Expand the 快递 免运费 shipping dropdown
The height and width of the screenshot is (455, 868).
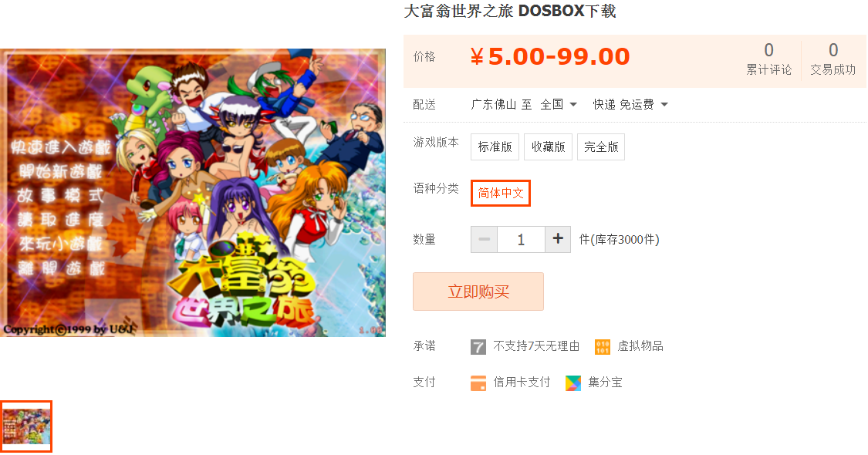coord(630,104)
